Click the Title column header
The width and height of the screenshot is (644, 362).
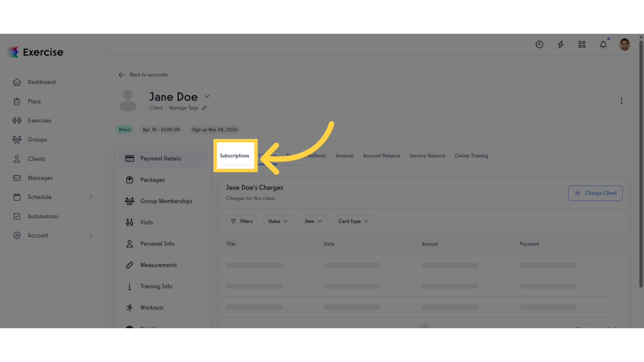[231, 244]
